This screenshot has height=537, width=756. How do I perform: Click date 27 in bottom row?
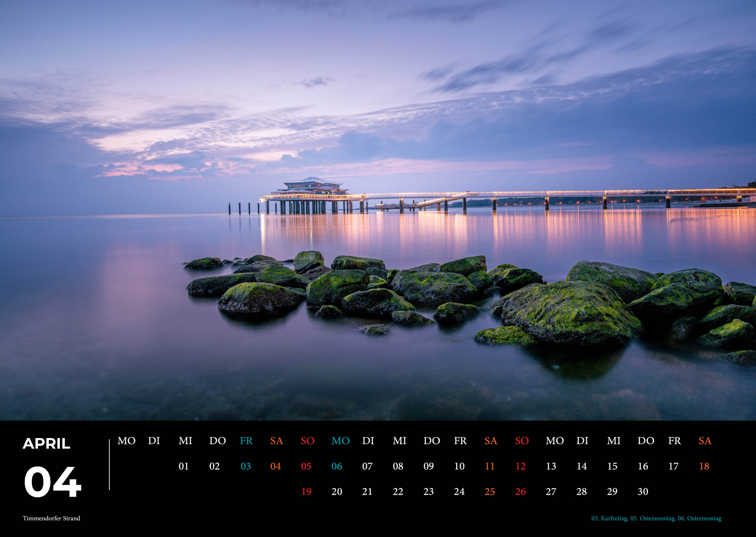551,492
